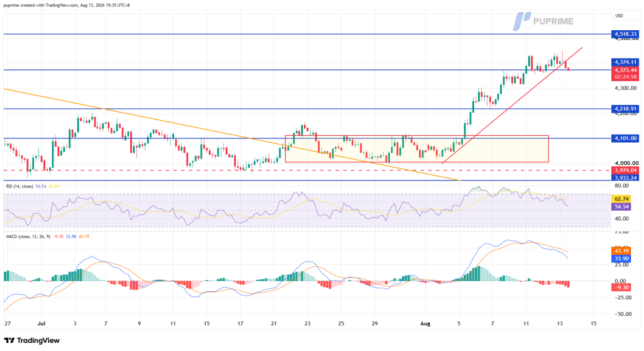644x351 pixels.
Task: Click the Aug date label on time axis
Action: (426, 323)
